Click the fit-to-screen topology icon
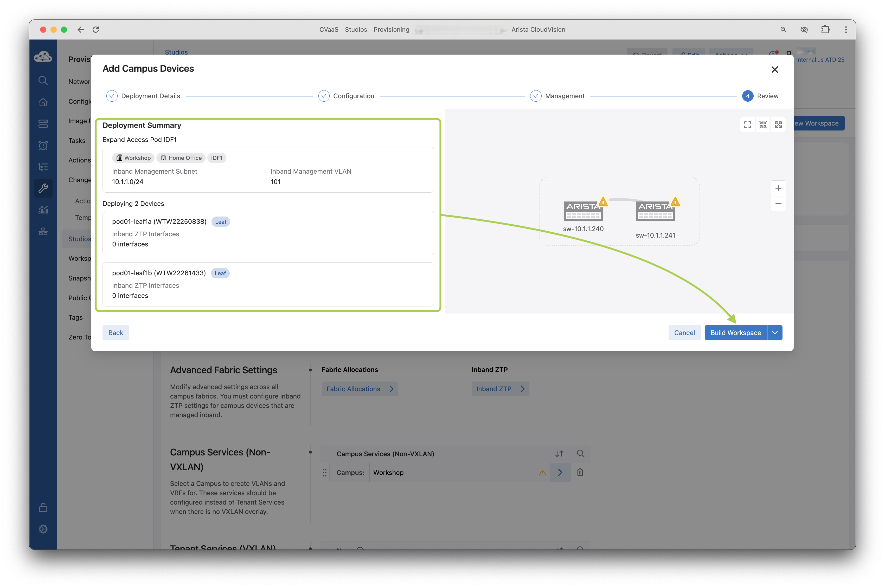Viewport: 885px width, 588px height. tap(747, 125)
